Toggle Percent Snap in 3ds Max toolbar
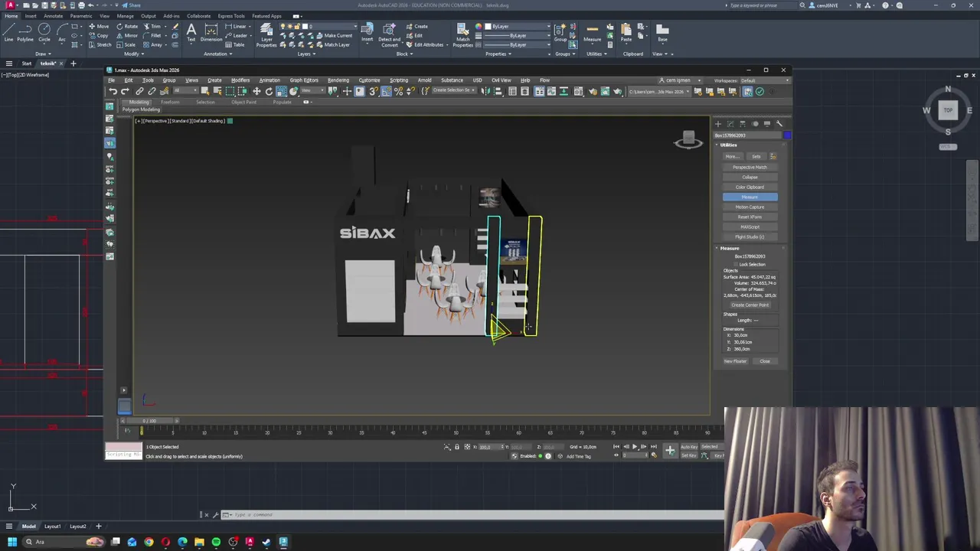Viewport: 980px width, 551px height. 398,92
